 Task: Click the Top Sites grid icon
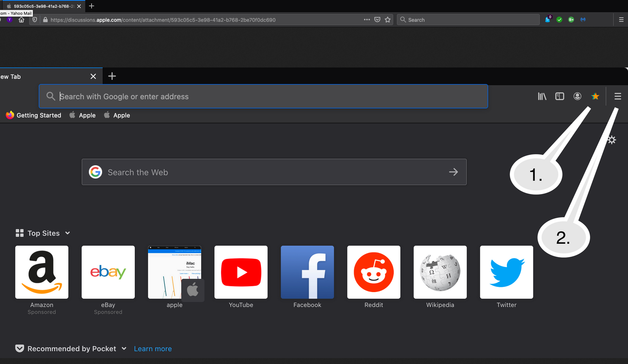coord(20,233)
